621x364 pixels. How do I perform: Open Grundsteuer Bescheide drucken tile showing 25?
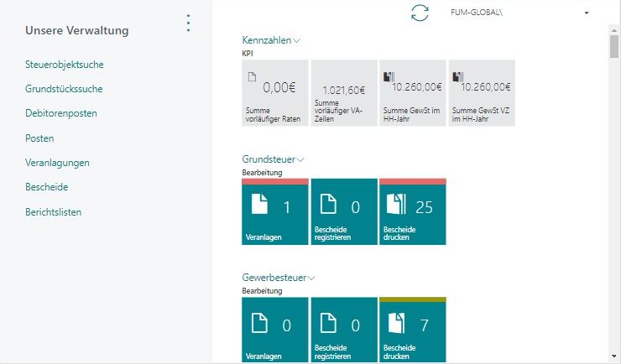(413, 211)
